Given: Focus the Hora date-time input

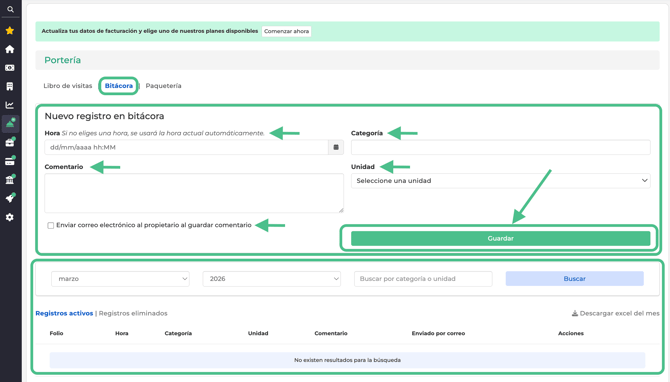Looking at the screenshot, I should coord(186,147).
